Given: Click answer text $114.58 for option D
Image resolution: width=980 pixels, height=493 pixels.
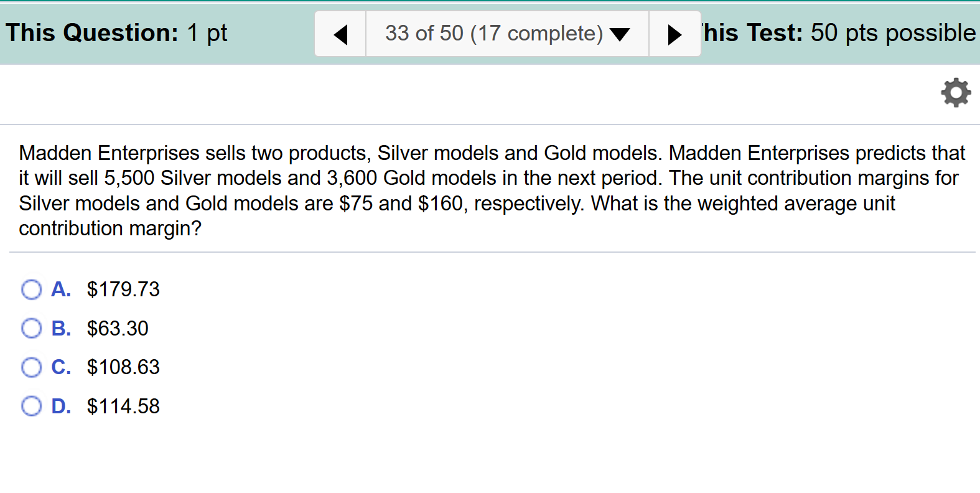Looking at the screenshot, I should (x=123, y=406).
